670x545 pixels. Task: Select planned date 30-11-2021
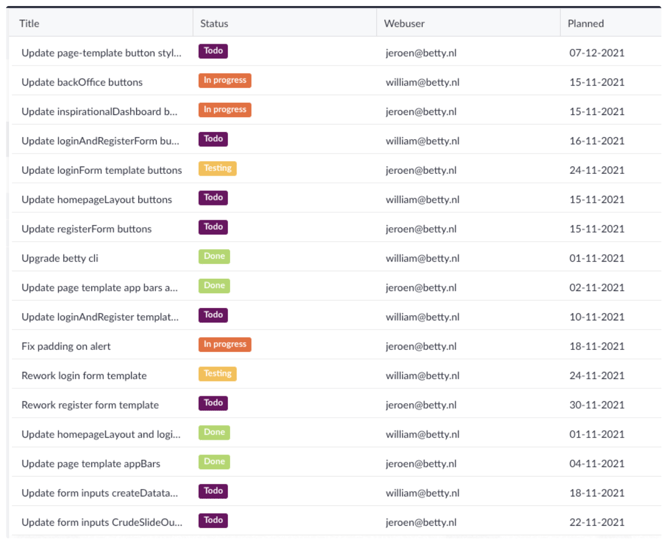[597, 405]
